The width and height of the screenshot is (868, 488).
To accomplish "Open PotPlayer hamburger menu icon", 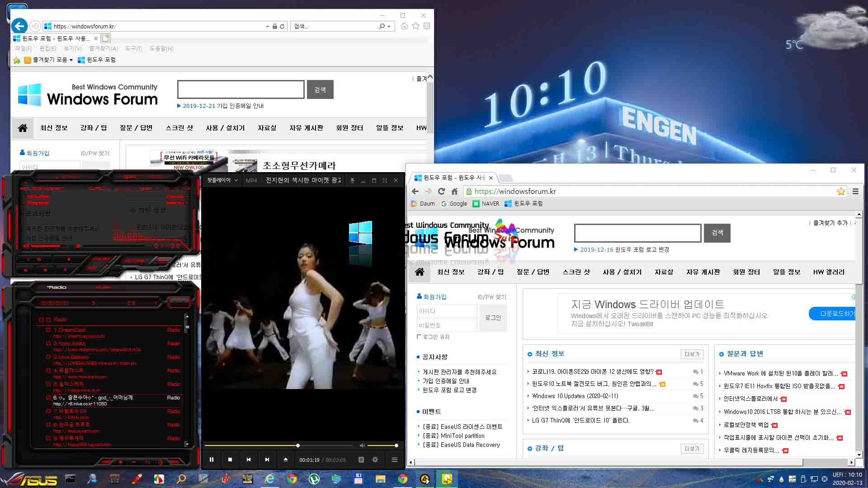I will (395, 460).
